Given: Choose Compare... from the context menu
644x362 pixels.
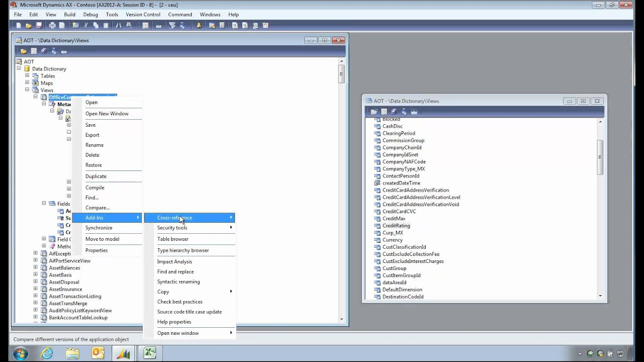Looking at the screenshot, I should tap(107, 208).
